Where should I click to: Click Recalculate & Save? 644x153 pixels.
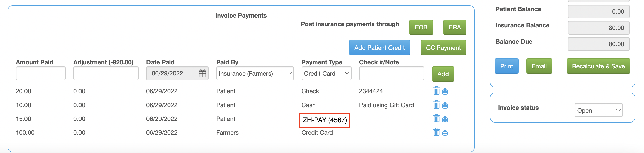point(598,66)
